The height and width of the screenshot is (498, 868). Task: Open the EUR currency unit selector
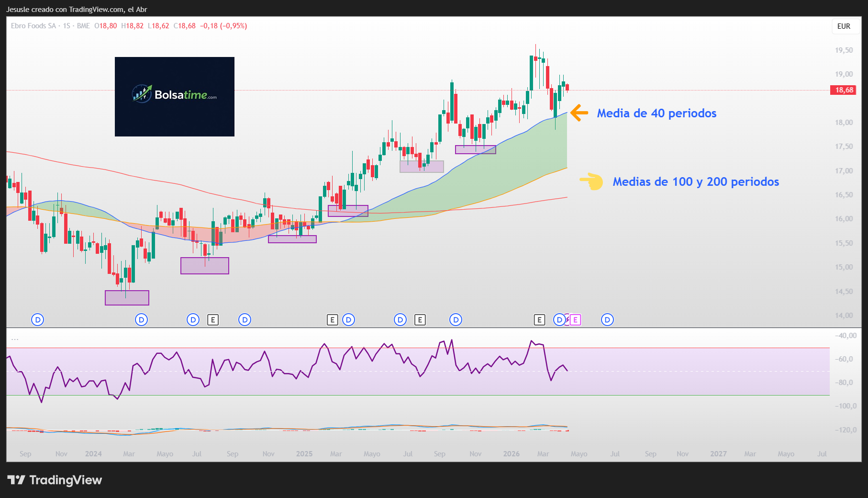coord(845,26)
